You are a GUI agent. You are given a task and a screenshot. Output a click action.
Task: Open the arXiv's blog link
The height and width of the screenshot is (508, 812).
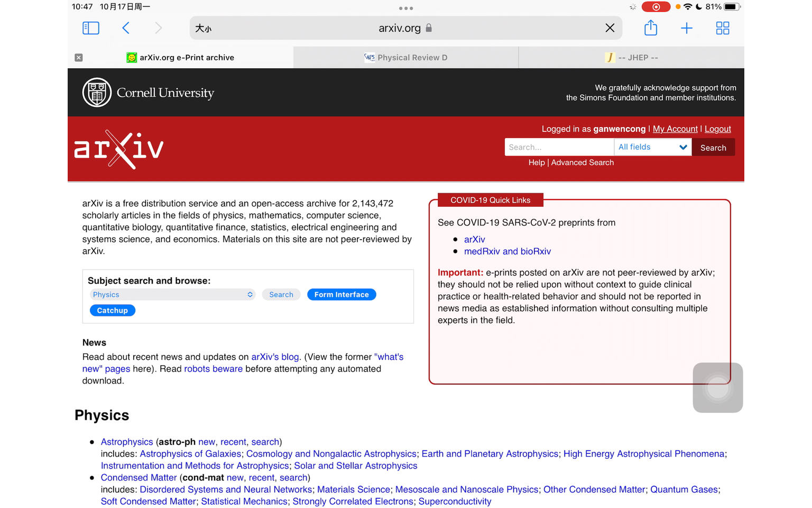coord(275,357)
